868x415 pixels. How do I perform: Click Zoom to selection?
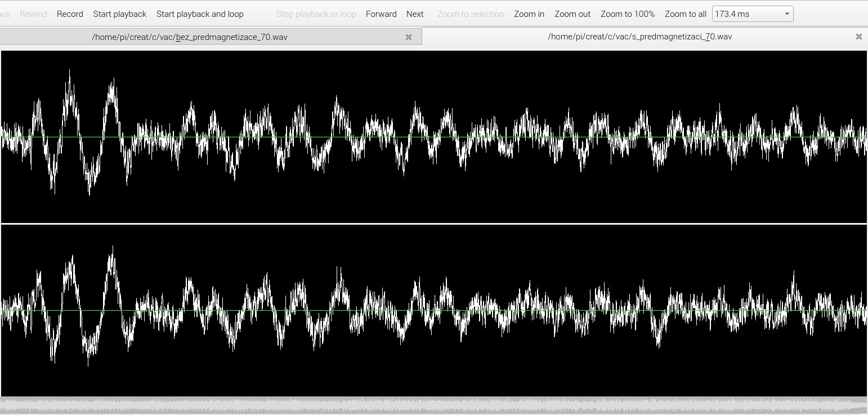(471, 14)
